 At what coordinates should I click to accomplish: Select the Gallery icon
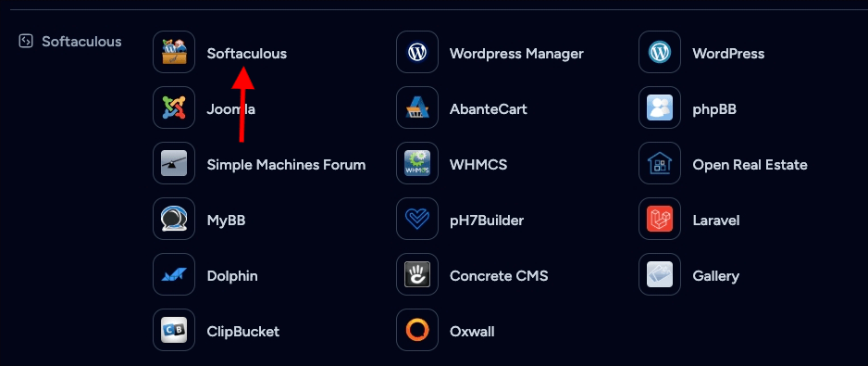click(659, 274)
